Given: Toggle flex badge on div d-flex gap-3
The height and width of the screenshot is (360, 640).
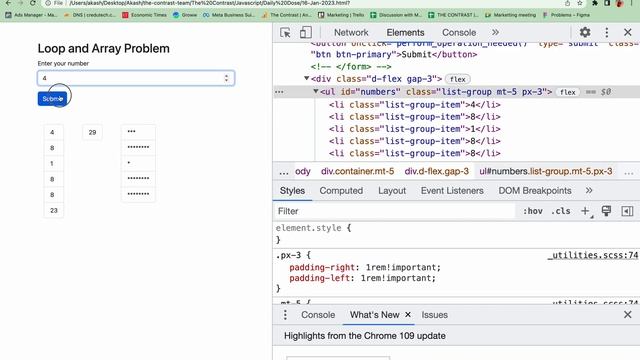Looking at the screenshot, I should pyautogui.click(x=458, y=79).
